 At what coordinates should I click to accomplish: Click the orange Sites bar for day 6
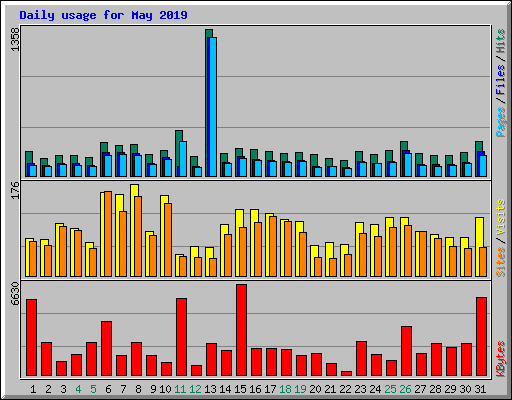108,234
